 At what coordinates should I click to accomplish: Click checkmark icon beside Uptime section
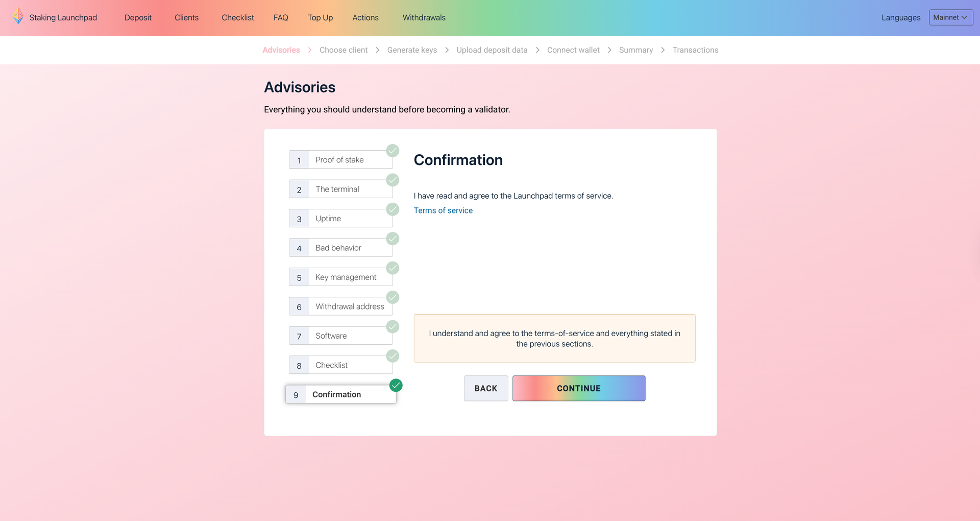(393, 209)
